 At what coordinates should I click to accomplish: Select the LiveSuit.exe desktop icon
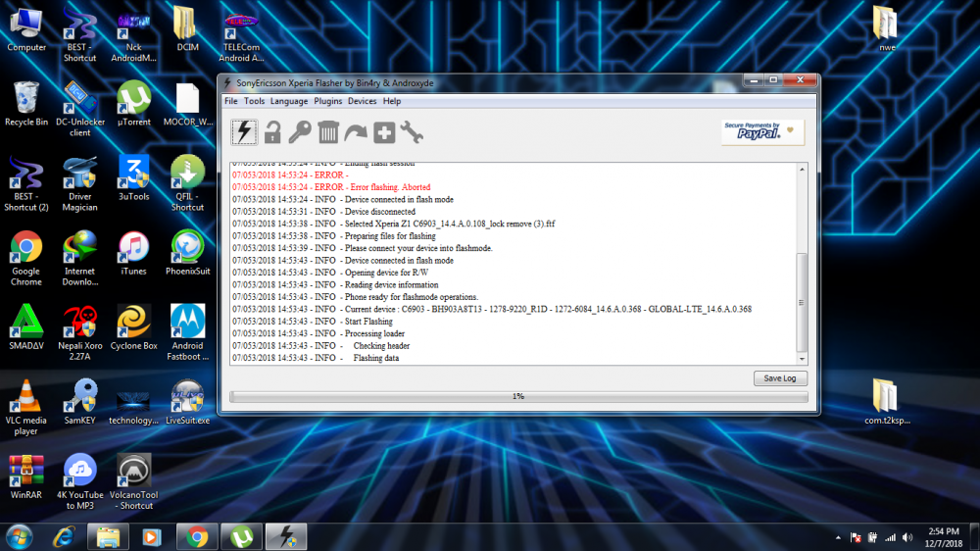coord(187,402)
